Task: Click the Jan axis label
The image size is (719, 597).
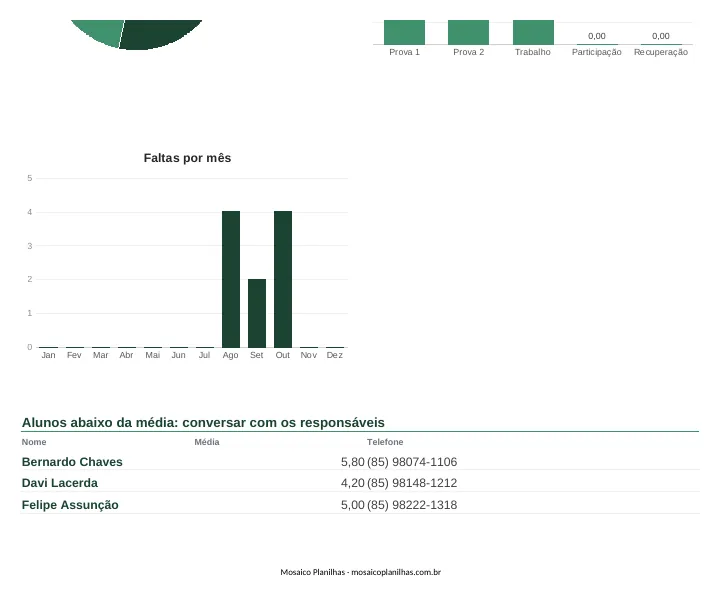Action: point(48,355)
